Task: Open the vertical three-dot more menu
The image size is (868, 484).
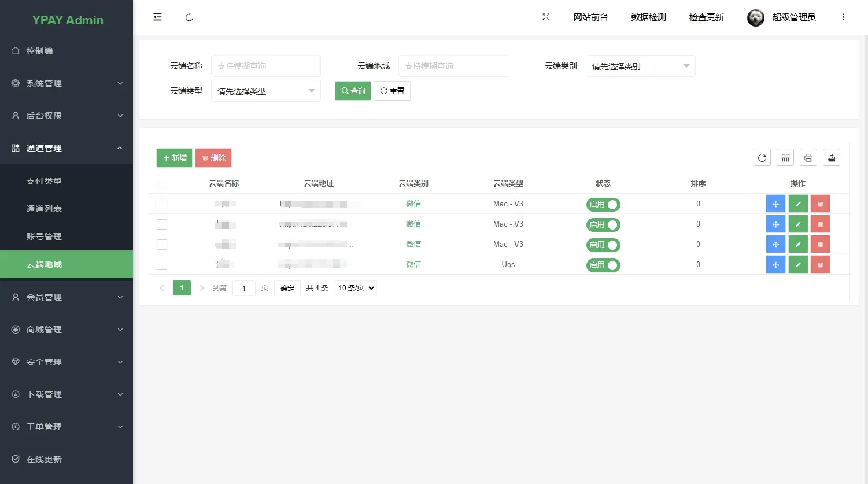Action: pyautogui.click(x=843, y=17)
